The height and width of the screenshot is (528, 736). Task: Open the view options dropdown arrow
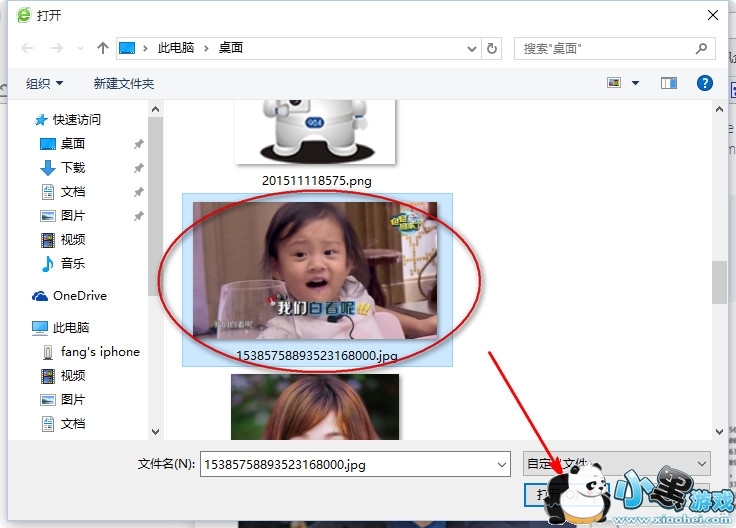point(635,83)
